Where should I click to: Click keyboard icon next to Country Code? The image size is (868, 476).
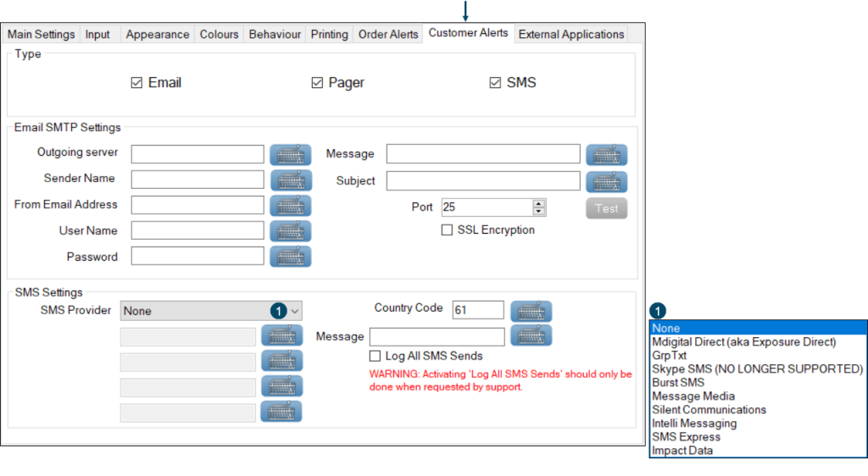(x=531, y=311)
